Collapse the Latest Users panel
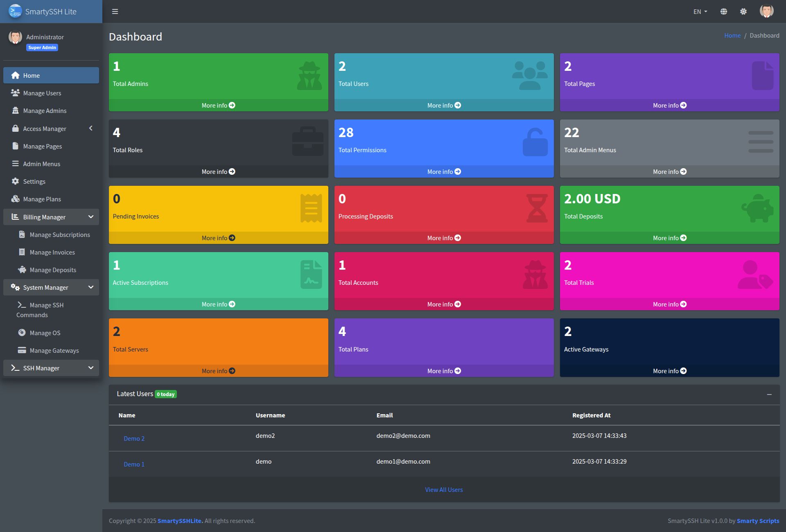This screenshot has width=786, height=532. click(769, 394)
